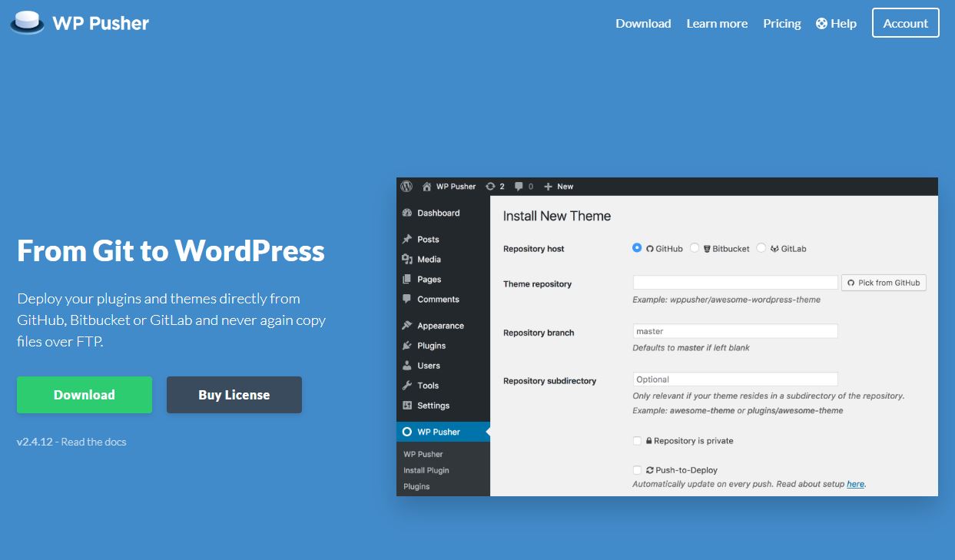
Task: Click the Users person icon in sidebar
Action: point(407,366)
